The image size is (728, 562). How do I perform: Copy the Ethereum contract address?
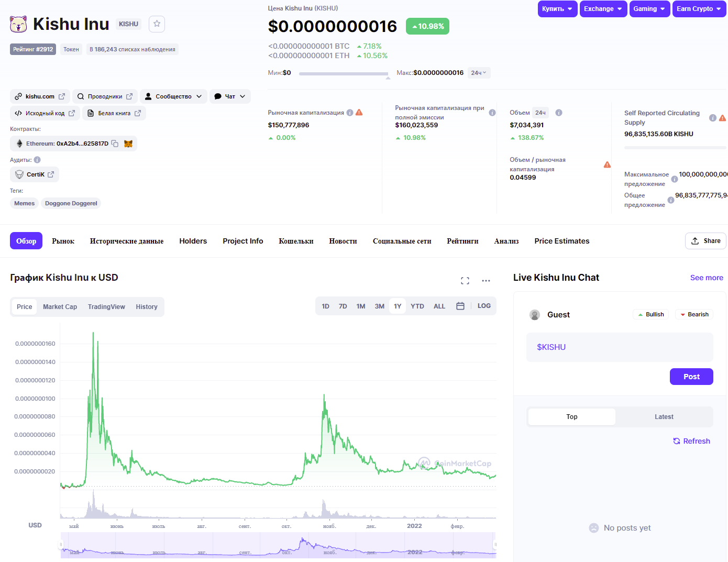[x=115, y=144]
